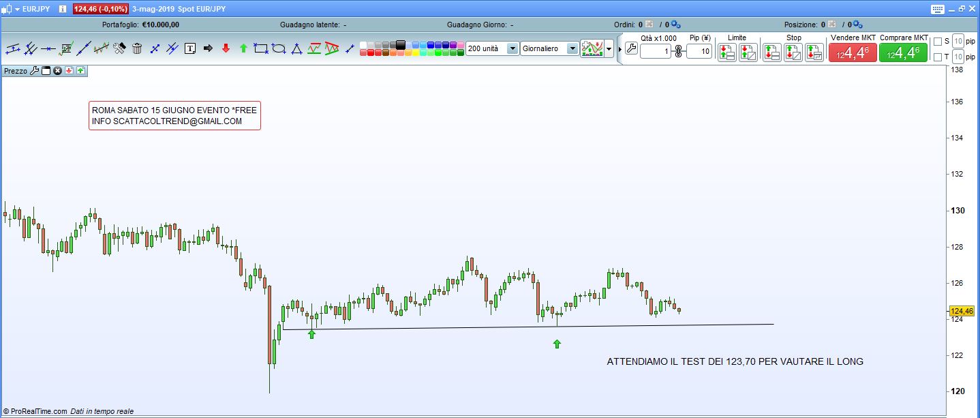
Task: Open the hammer and wrench object tools
Action: 119,48
